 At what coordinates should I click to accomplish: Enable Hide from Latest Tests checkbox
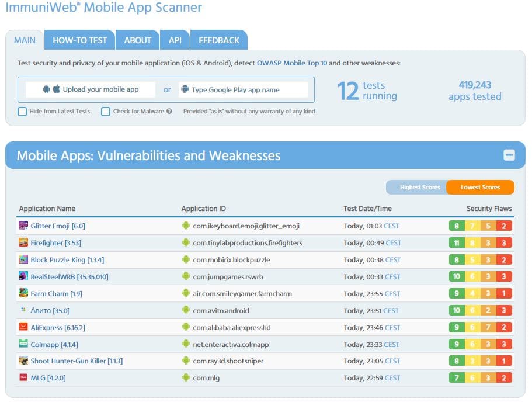[x=22, y=112]
